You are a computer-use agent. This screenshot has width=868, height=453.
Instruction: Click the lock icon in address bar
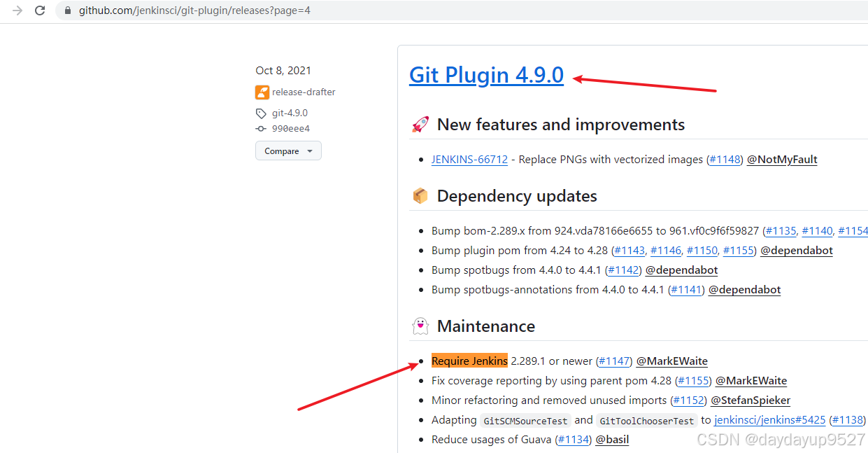[x=67, y=11]
